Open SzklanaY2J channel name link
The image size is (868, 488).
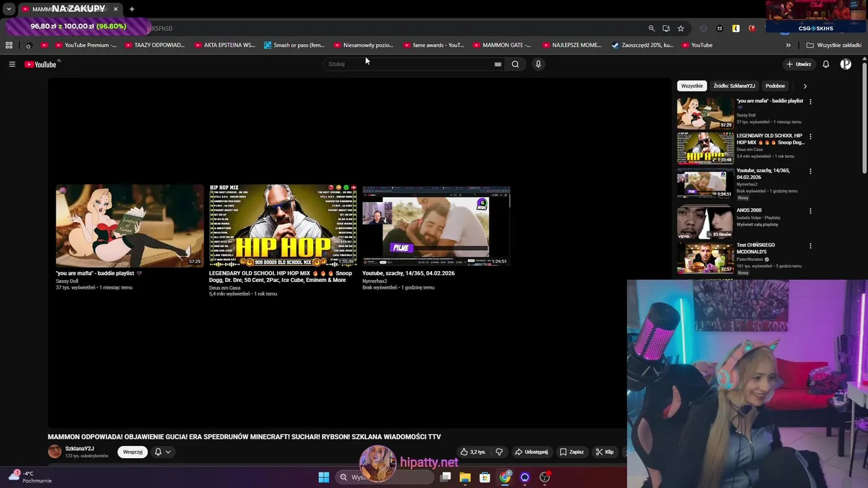(79, 449)
